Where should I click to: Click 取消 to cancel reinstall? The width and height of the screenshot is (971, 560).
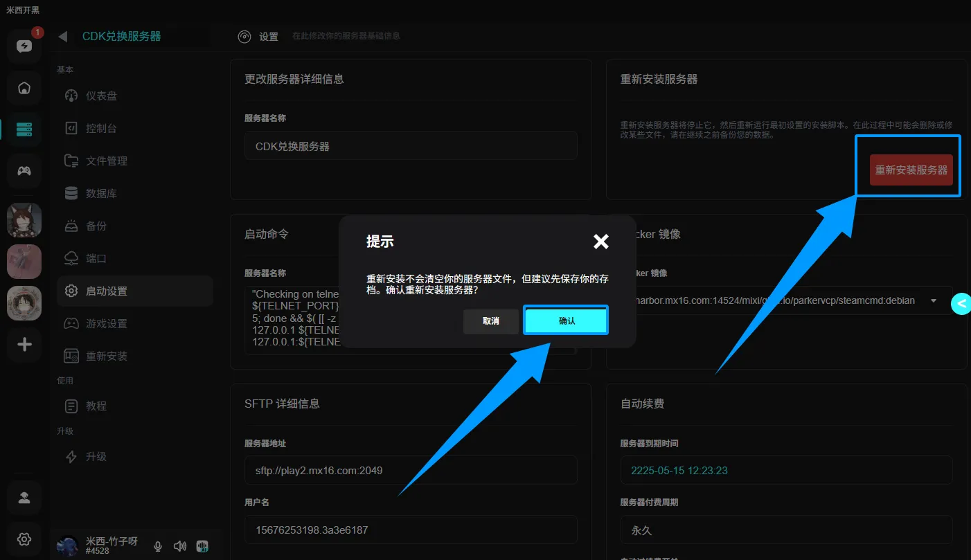[x=491, y=321]
